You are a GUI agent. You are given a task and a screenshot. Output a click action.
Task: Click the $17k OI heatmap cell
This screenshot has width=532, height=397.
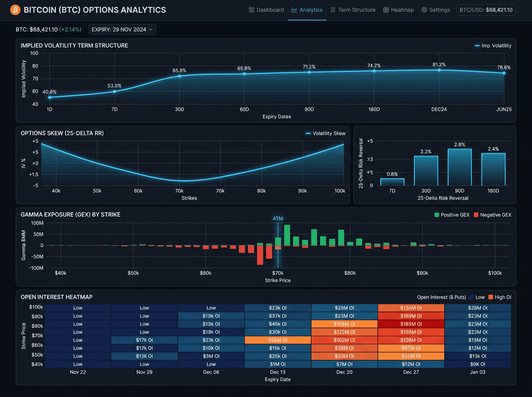coord(145,340)
